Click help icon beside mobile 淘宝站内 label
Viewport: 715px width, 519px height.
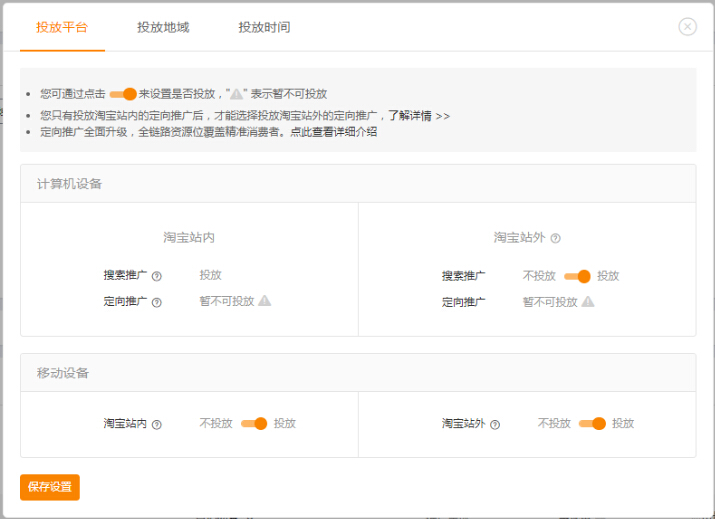tap(157, 424)
